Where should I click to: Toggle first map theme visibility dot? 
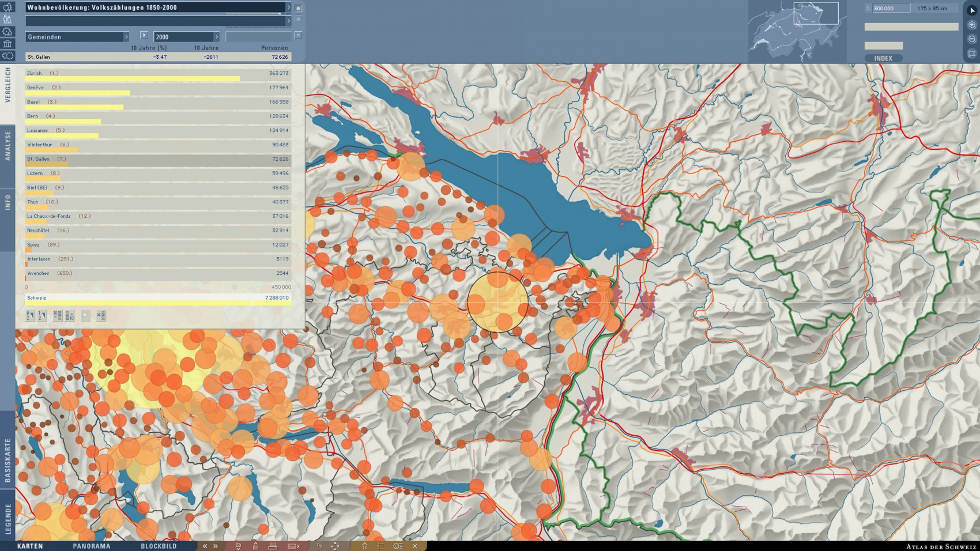(298, 8)
